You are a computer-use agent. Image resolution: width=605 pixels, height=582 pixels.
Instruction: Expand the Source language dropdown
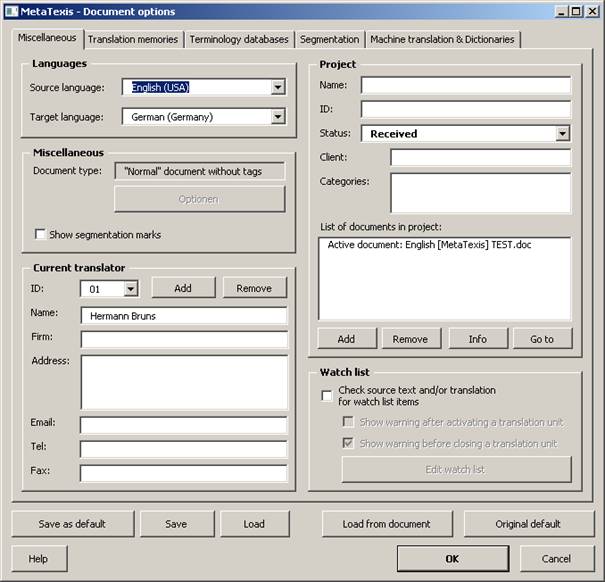(278, 87)
